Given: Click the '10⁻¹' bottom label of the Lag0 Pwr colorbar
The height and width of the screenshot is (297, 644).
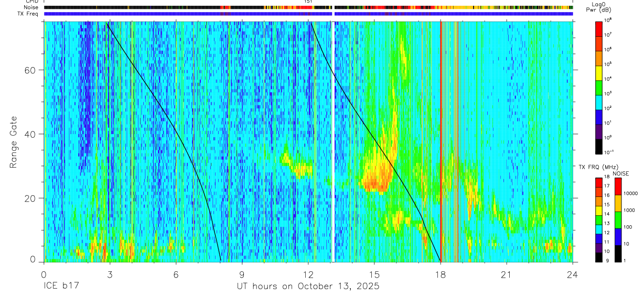Looking at the screenshot, I should (x=610, y=152).
